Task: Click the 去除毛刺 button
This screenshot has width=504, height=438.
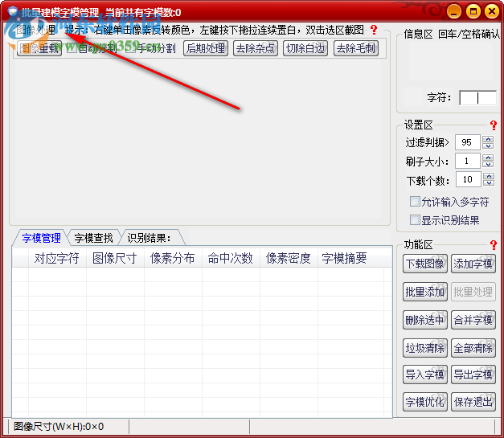Action: (x=356, y=48)
